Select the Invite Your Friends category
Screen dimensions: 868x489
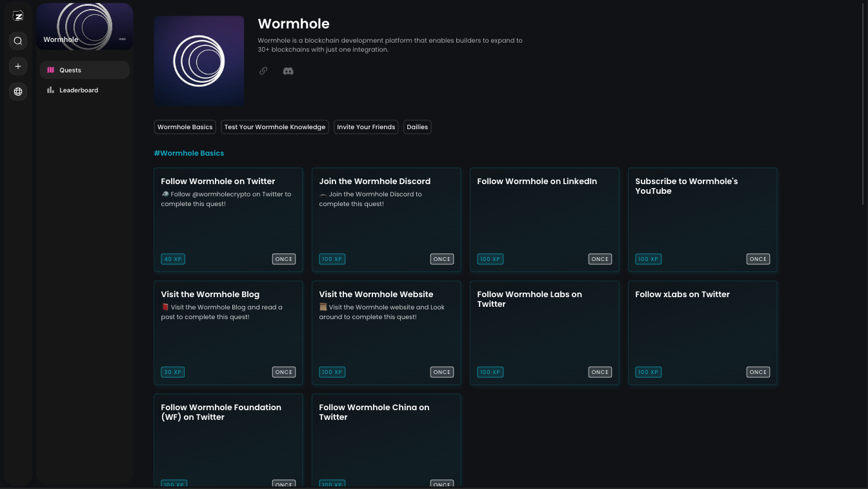[x=366, y=127]
